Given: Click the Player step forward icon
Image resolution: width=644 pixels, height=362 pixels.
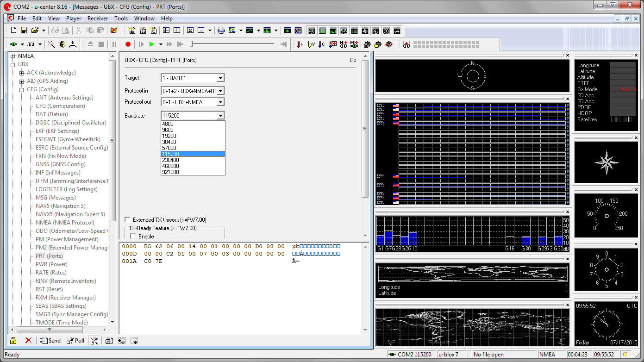Looking at the screenshot, I should pos(142,44).
